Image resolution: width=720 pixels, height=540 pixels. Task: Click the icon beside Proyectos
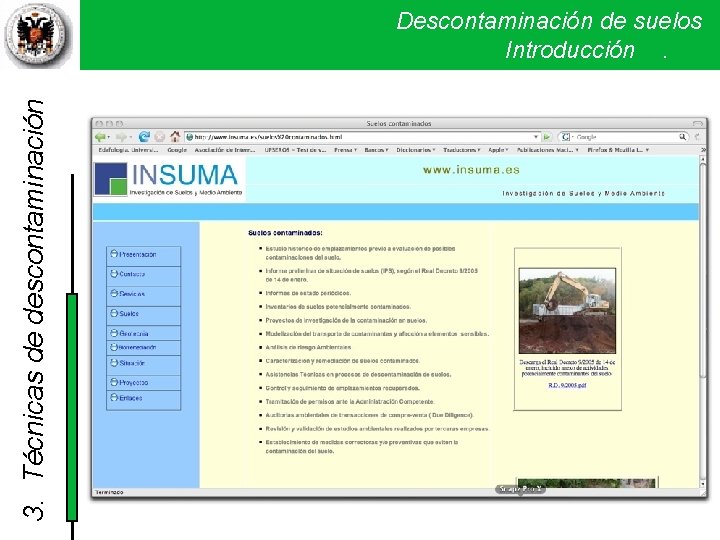[114, 382]
